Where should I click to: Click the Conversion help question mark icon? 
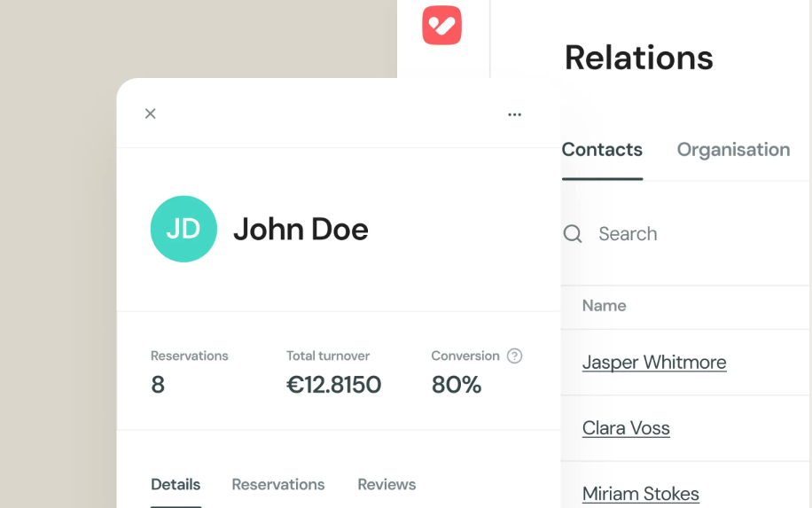[514, 356]
